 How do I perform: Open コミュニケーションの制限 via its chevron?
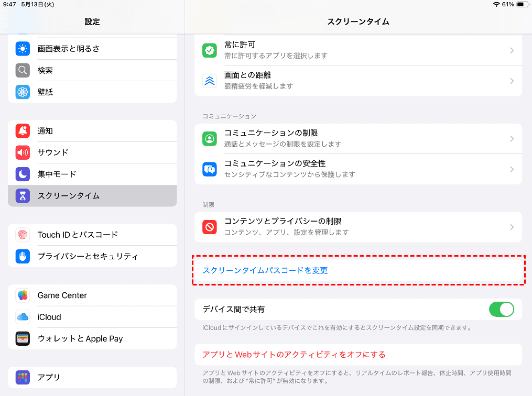[512, 138]
